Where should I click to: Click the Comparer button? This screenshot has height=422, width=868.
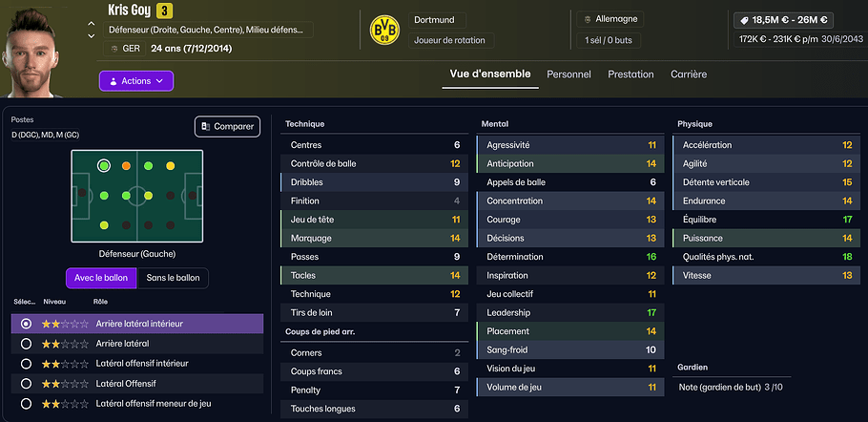pyautogui.click(x=228, y=126)
